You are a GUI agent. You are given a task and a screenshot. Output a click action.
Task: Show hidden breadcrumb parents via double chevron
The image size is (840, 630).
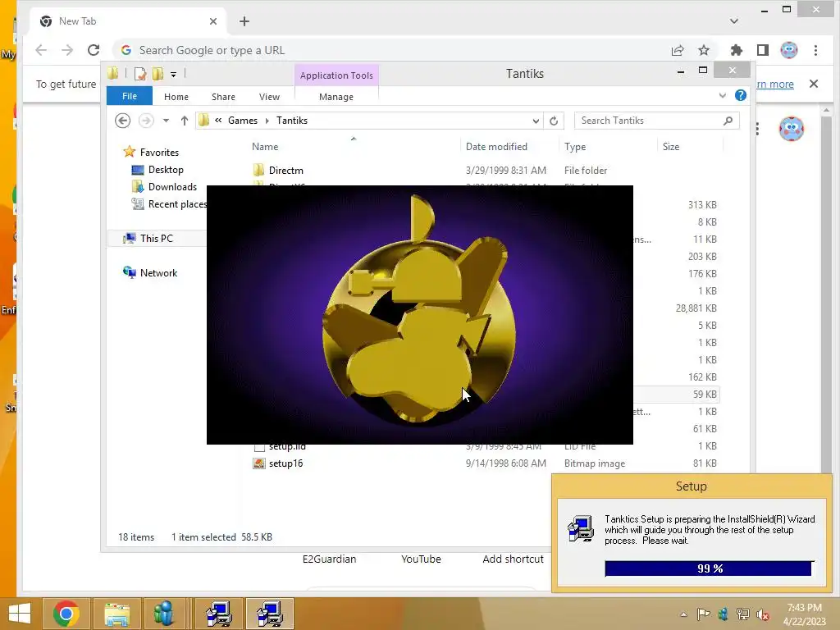coord(218,121)
